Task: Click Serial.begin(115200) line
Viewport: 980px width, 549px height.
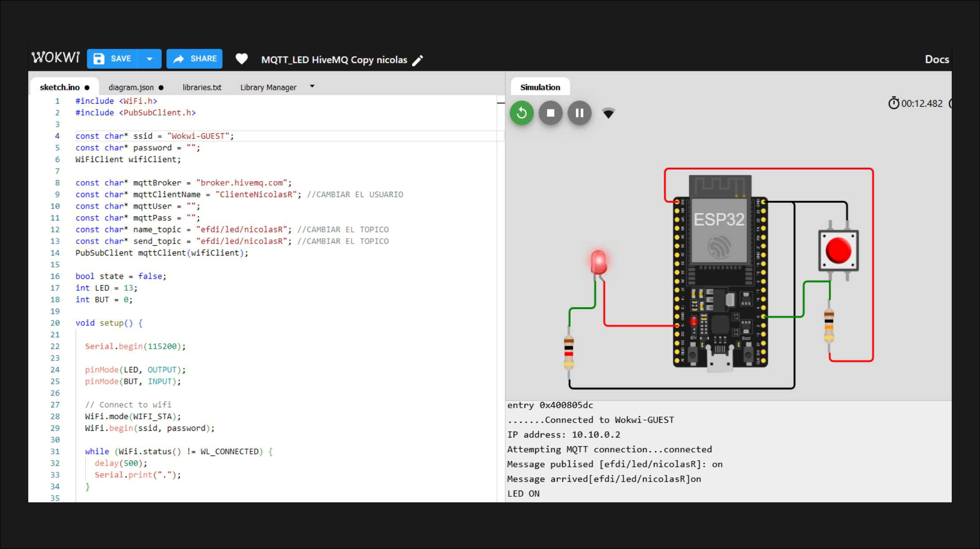Action: pos(135,346)
